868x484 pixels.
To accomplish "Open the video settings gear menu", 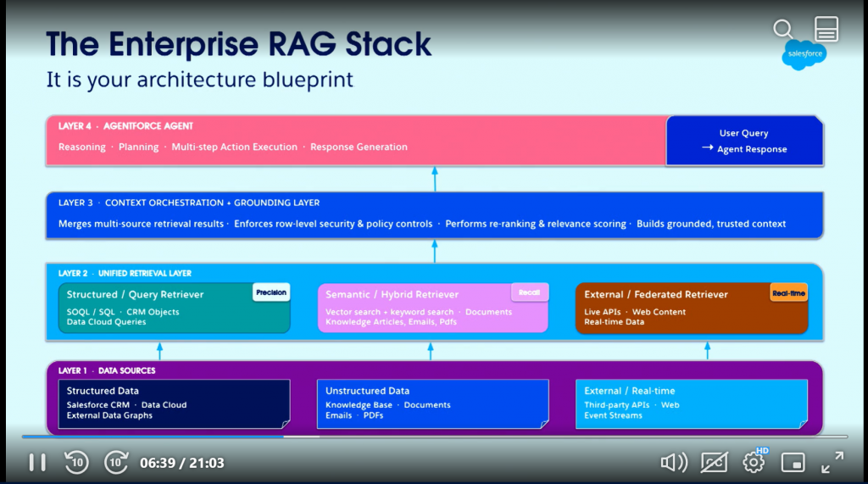I will click(x=754, y=462).
